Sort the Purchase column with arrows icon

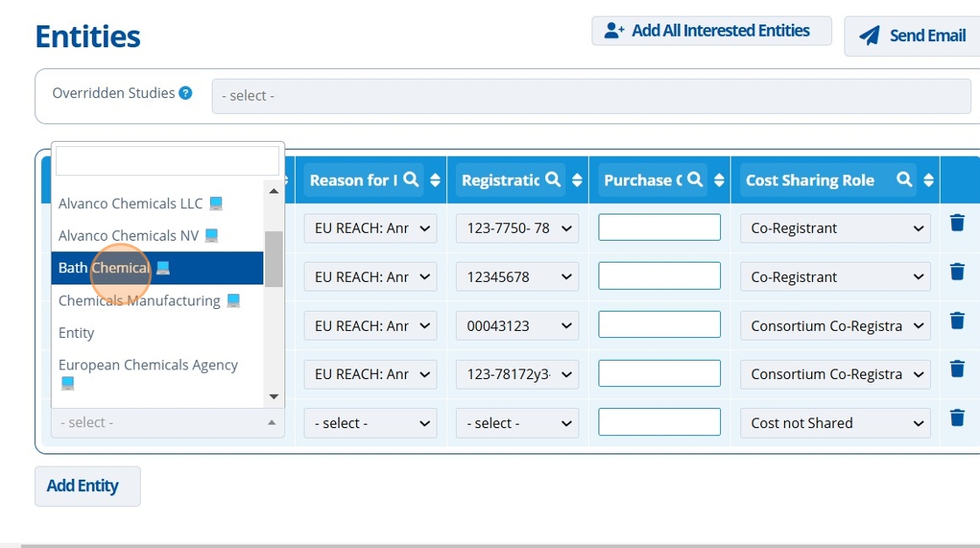coord(719,179)
